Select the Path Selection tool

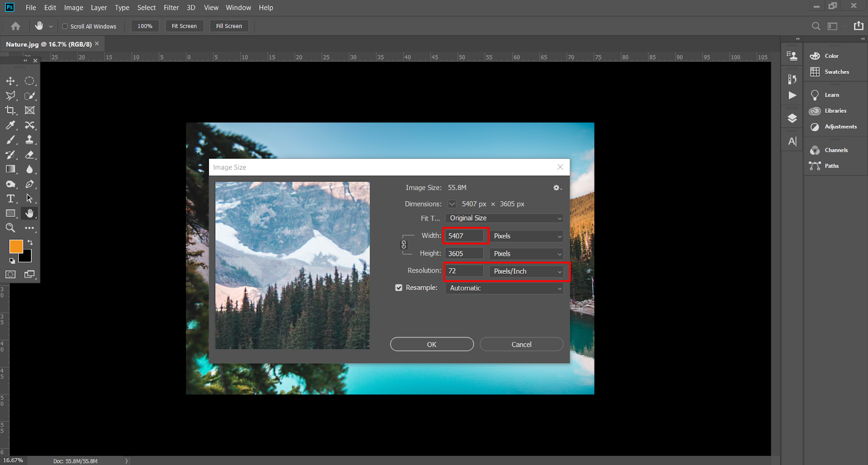click(29, 199)
